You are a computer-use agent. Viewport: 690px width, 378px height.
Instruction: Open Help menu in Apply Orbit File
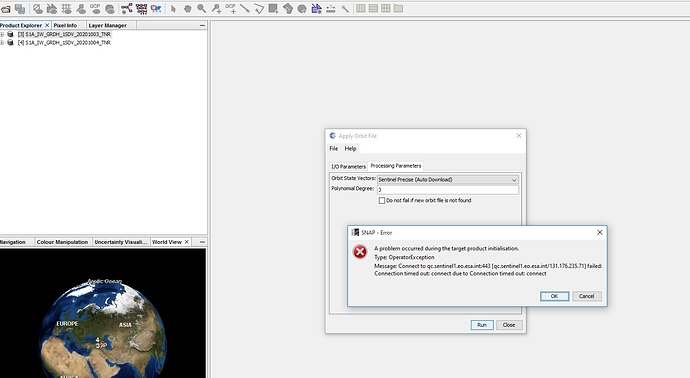coord(350,149)
